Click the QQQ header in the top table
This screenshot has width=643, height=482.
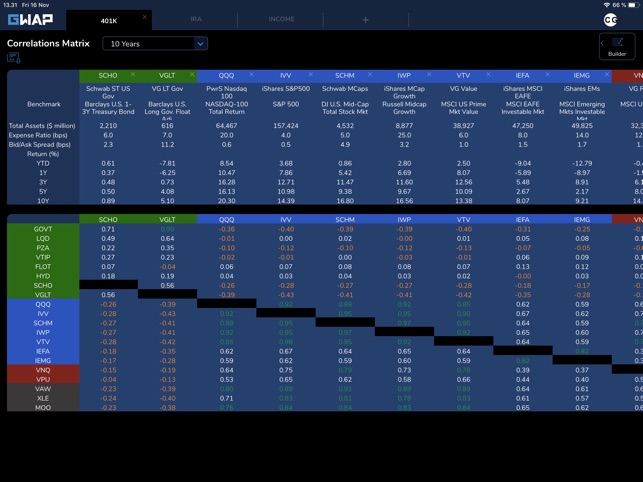tap(226, 75)
